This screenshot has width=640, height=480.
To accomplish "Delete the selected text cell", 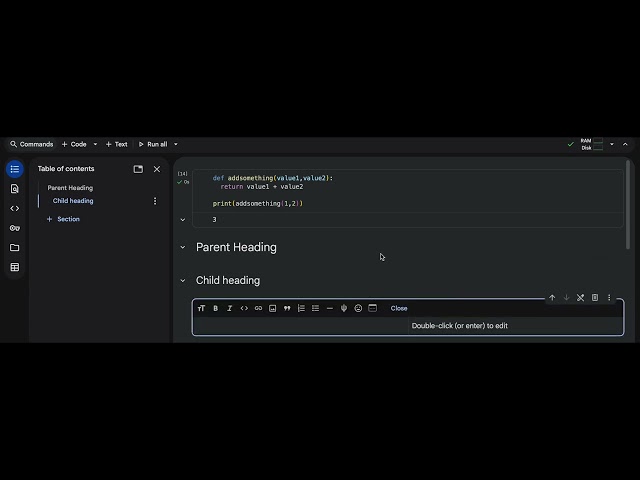I will (595, 298).
